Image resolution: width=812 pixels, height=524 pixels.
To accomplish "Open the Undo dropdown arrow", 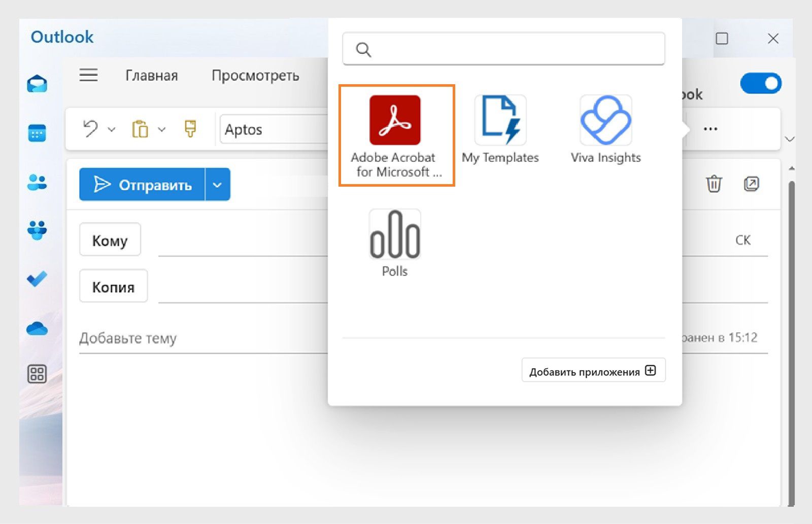I will (112, 129).
